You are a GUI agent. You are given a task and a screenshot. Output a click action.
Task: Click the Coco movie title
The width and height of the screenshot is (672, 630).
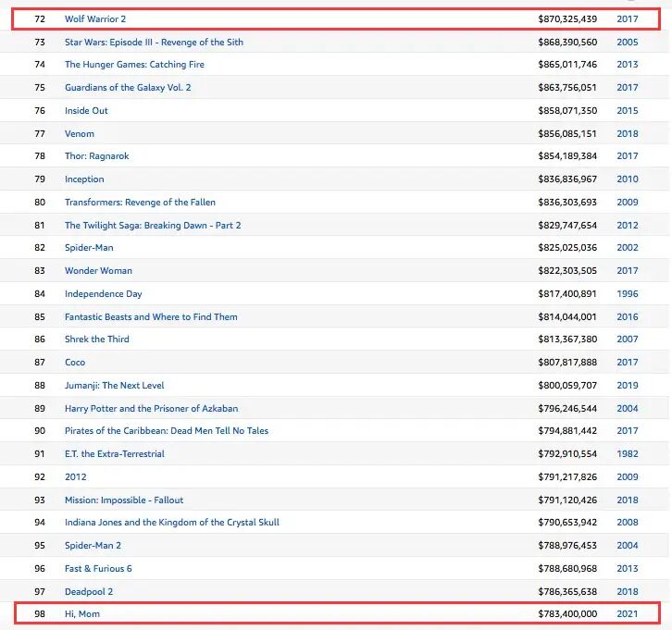[x=76, y=362]
